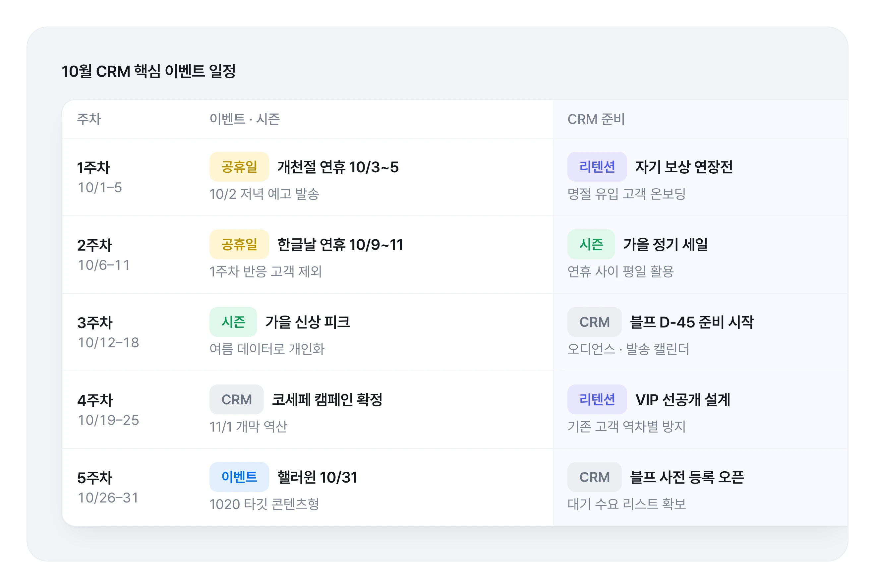875x588 pixels.
Task: Click the date range '10/19–25'
Action: (108, 420)
